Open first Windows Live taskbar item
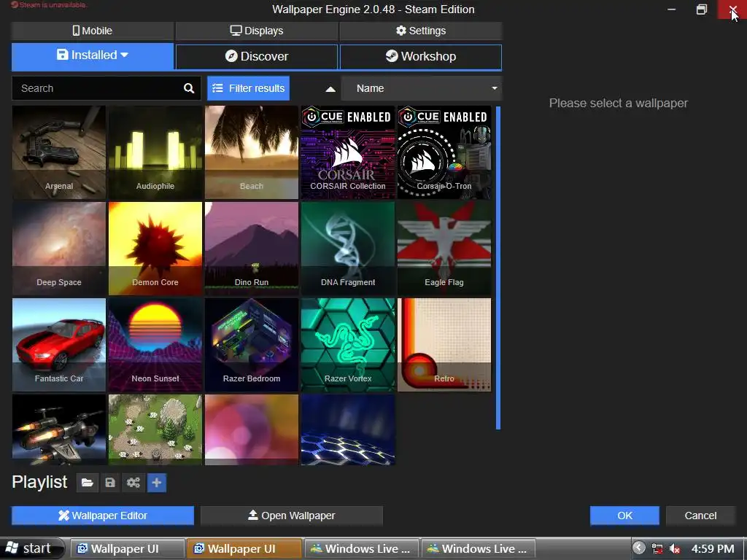Image resolution: width=747 pixels, height=560 pixels. click(361, 548)
